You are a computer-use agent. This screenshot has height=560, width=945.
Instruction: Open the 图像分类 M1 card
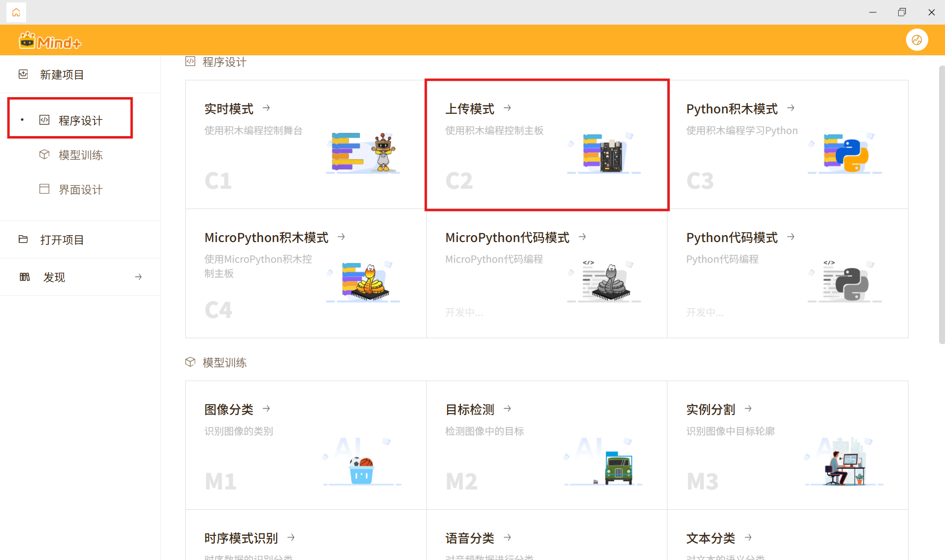point(306,445)
